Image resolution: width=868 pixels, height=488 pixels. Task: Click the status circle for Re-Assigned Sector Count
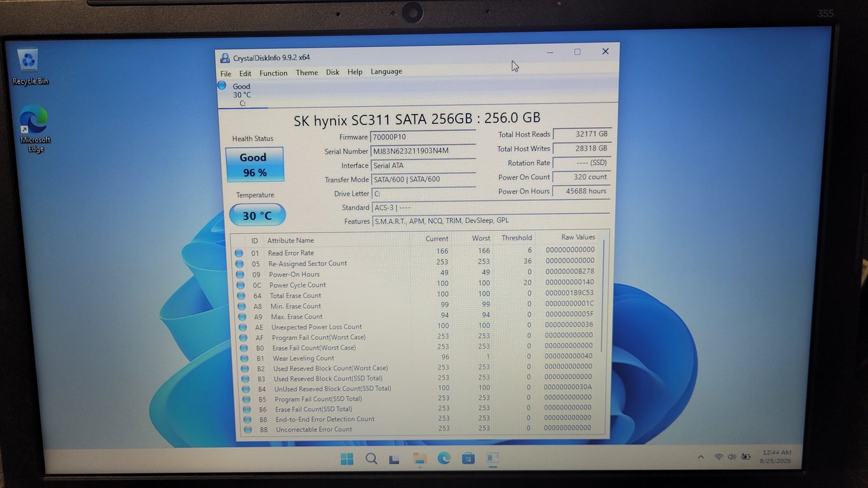pyautogui.click(x=240, y=264)
